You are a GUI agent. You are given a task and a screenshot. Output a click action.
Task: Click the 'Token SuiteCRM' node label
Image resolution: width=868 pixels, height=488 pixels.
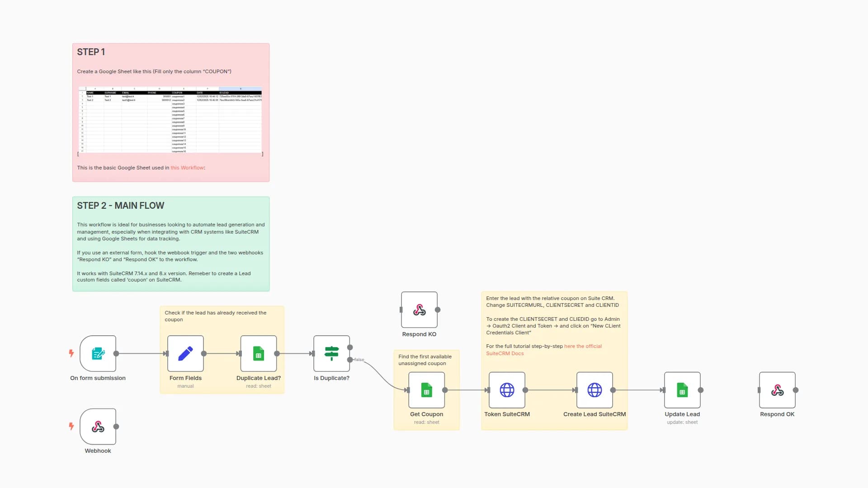[x=507, y=414]
